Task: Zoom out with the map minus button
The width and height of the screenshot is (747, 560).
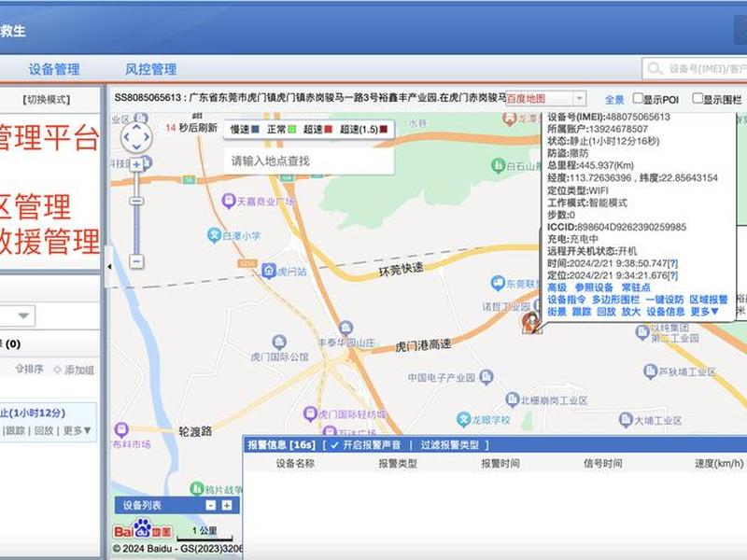Action: pos(136,261)
